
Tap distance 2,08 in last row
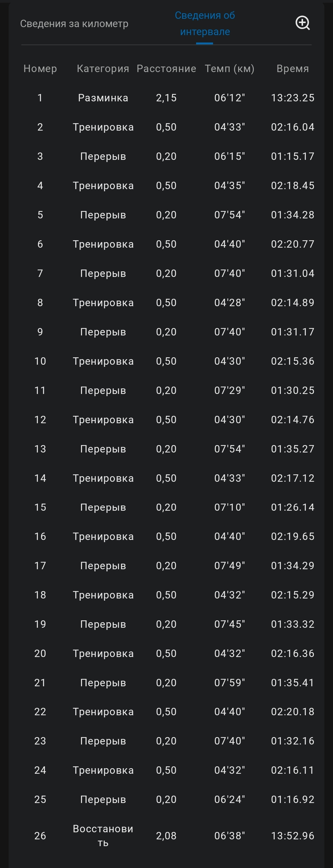pyautogui.click(x=166, y=836)
